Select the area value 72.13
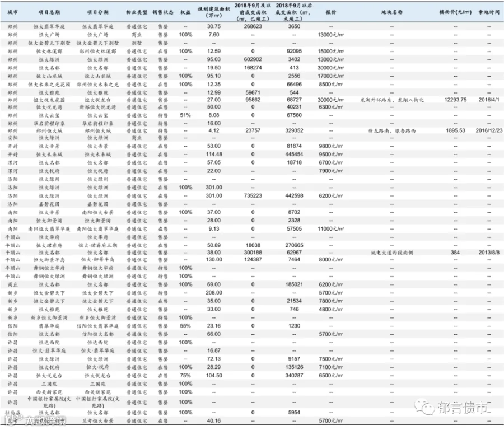 (x=214, y=359)
